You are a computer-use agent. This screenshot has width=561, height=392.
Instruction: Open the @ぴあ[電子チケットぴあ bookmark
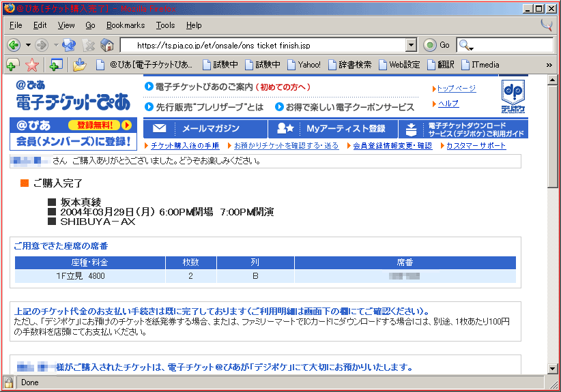[x=145, y=65]
